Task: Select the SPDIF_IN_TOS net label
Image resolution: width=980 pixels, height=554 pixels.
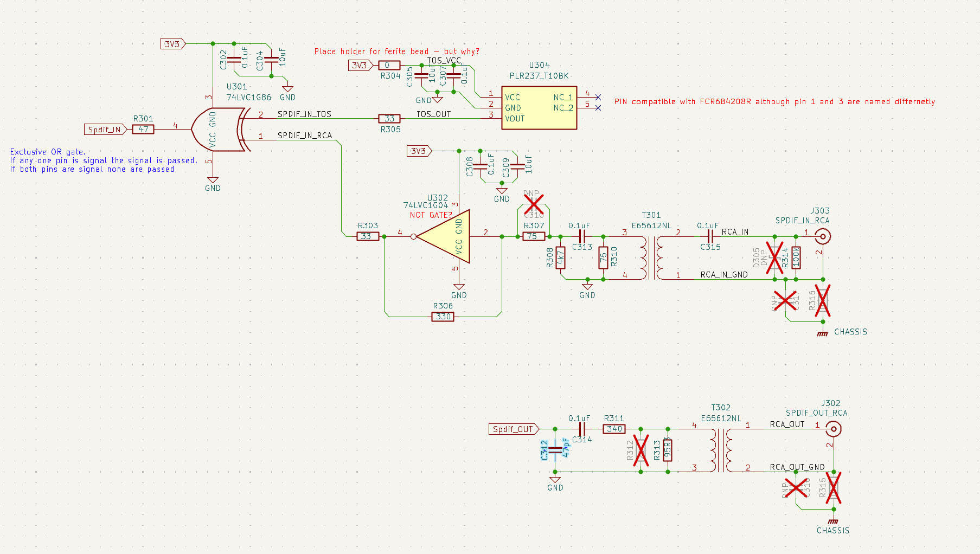Action: tap(304, 114)
